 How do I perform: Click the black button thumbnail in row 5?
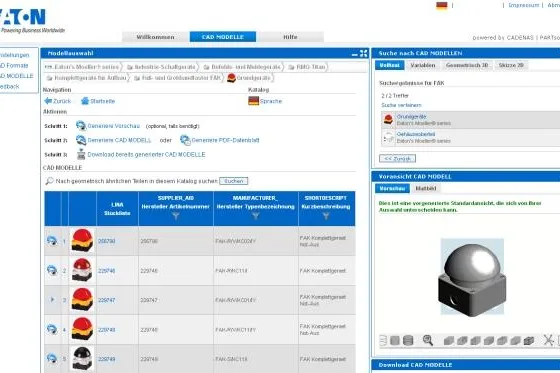pos(82,358)
